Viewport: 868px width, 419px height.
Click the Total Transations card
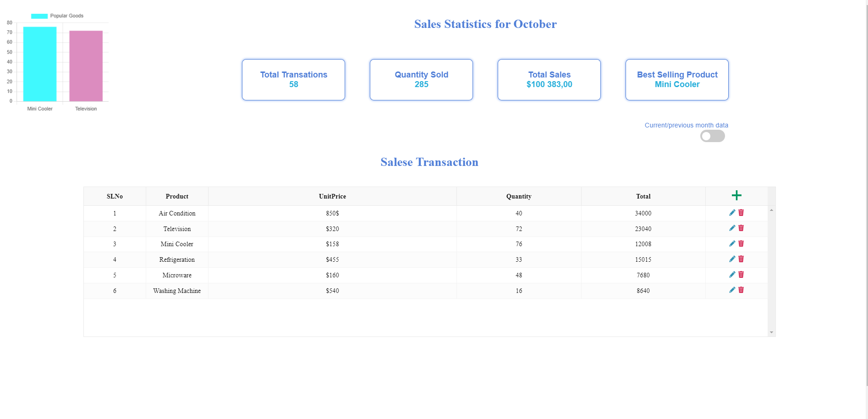[293, 79]
